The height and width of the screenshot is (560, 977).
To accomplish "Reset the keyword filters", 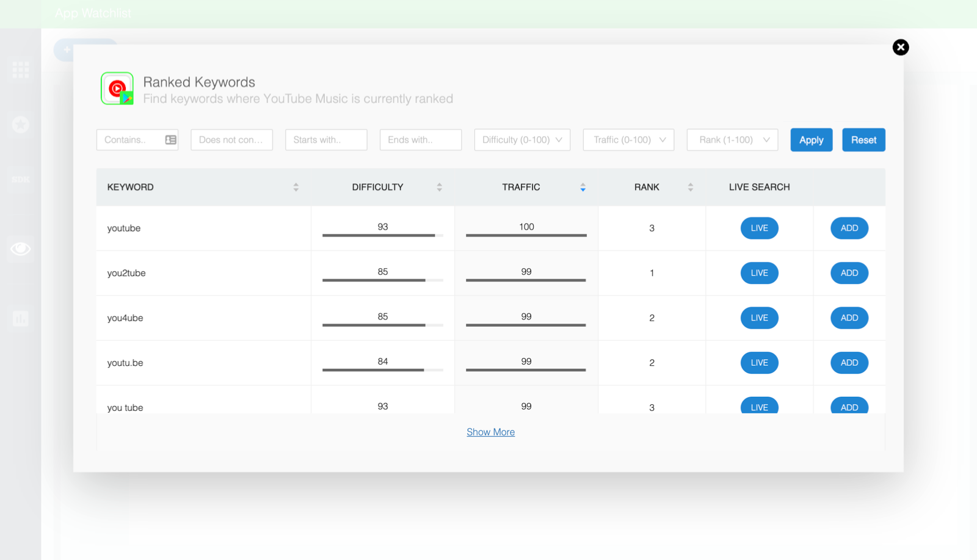I will (x=863, y=140).
